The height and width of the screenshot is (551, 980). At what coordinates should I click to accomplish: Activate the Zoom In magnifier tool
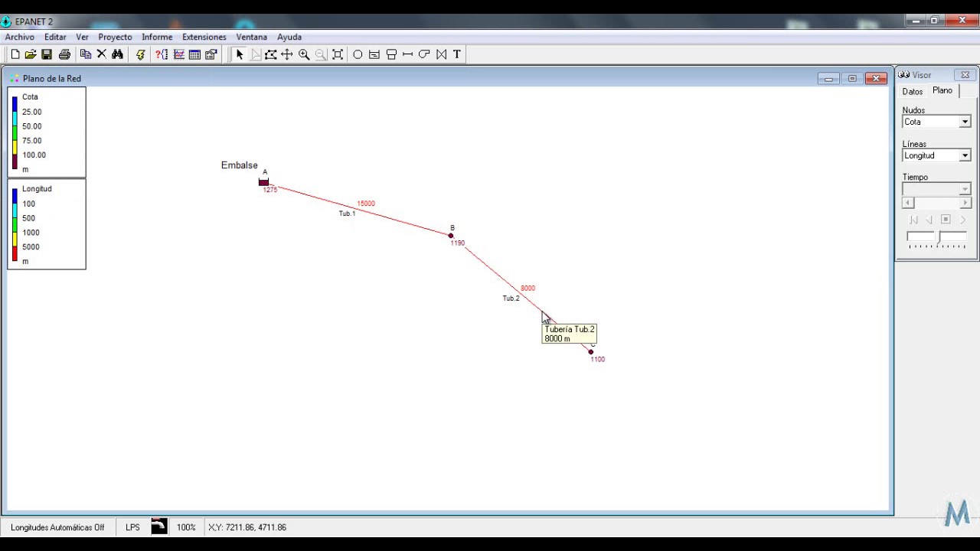[x=304, y=54]
